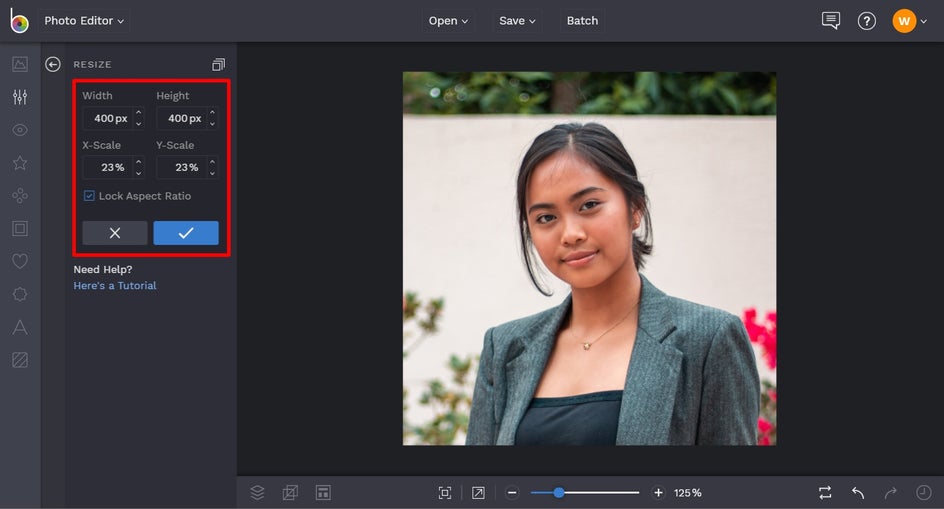Viewport: 944px width, 509px height.
Task: Click the Height input field
Action: [x=182, y=119]
